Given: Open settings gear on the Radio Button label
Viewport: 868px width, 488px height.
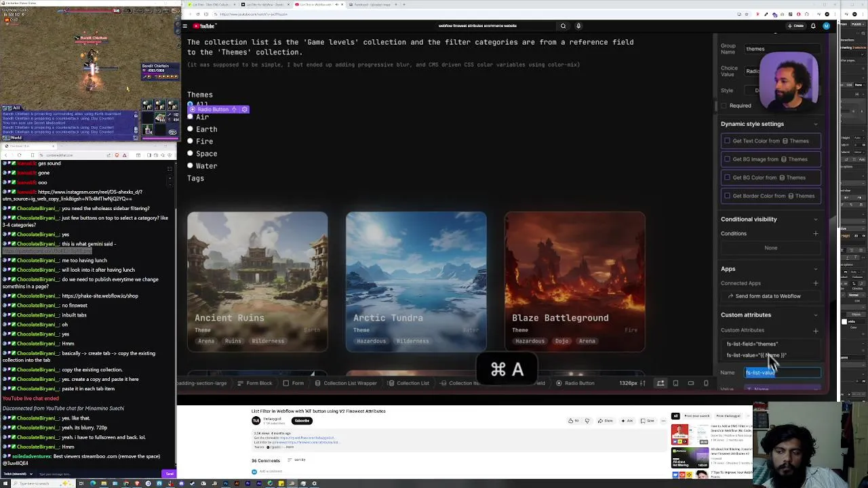Looking at the screenshot, I should [245, 109].
